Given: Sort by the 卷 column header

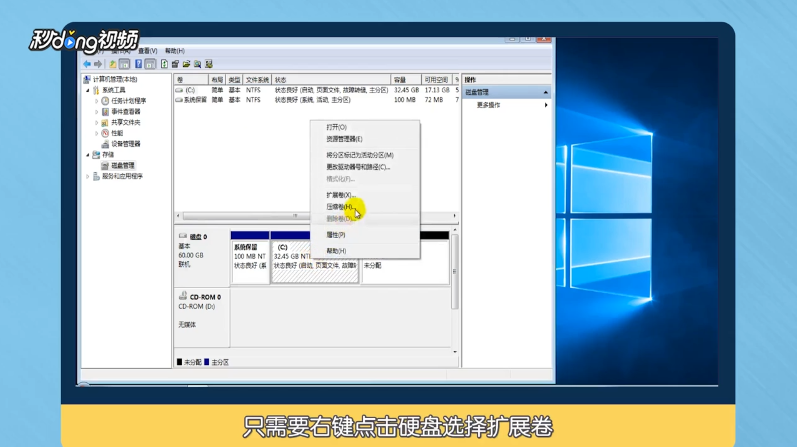Looking at the screenshot, I should (191, 80).
